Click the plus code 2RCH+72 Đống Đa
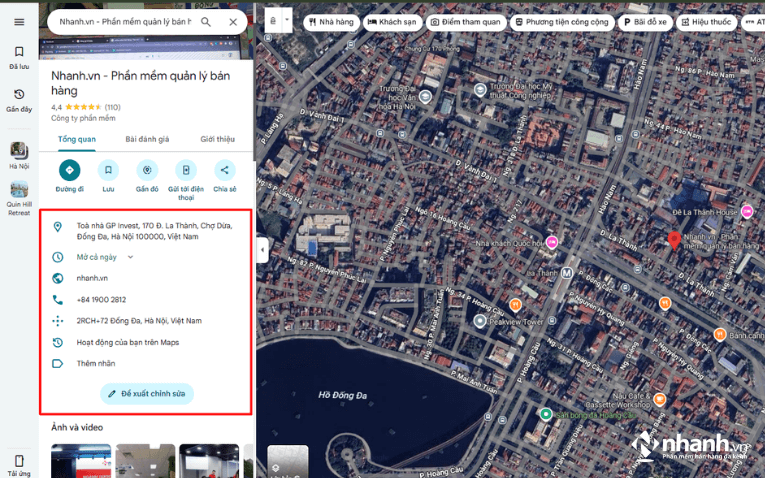 click(x=139, y=321)
